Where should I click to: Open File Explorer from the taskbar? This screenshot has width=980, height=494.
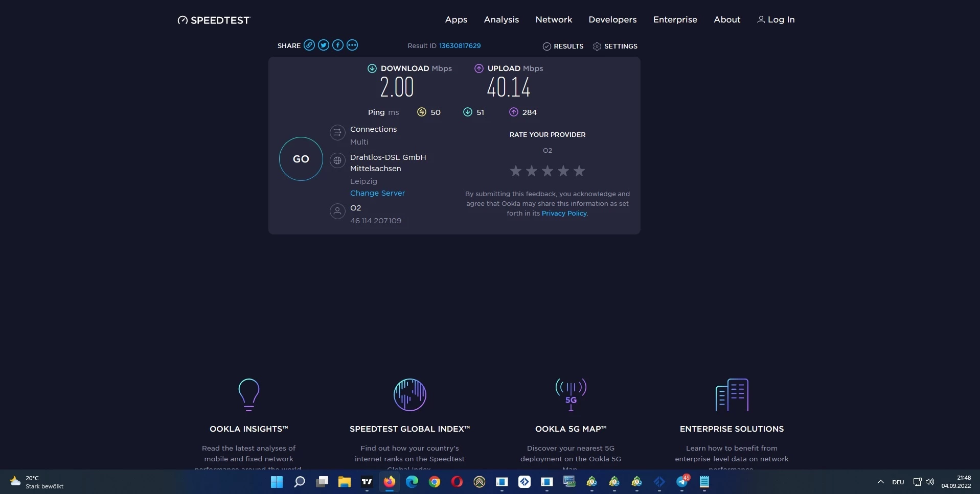click(x=345, y=482)
